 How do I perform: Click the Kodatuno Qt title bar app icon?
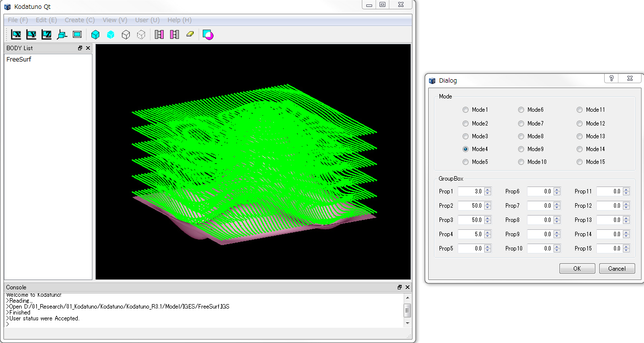pyautogui.click(x=7, y=7)
